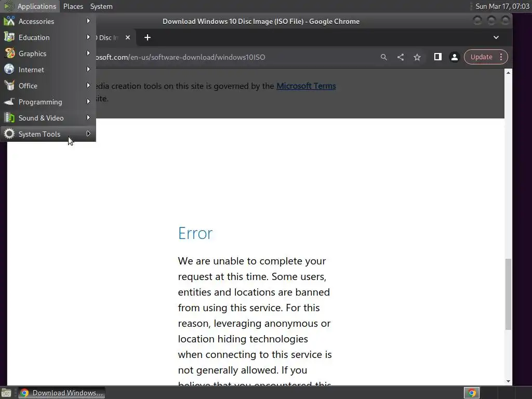Expand arrow next to Accessories
The width and height of the screenshot is (532, 399).
[88, 21]
